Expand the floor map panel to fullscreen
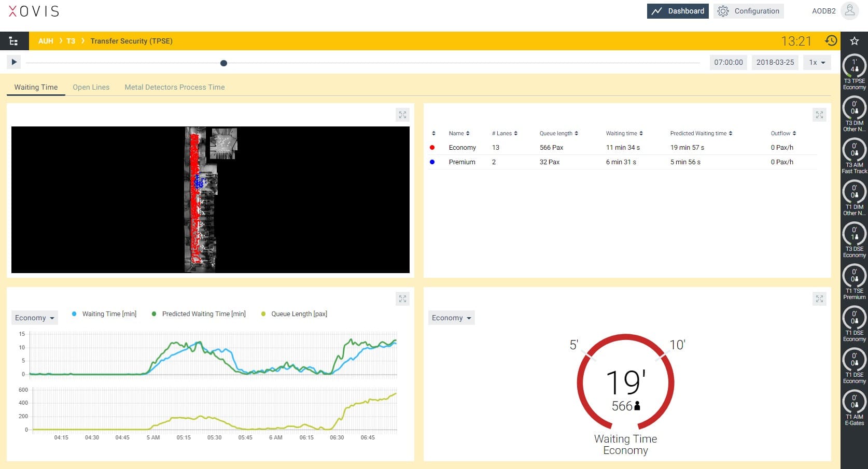868x469 pixels. click(x=402, y=115)
